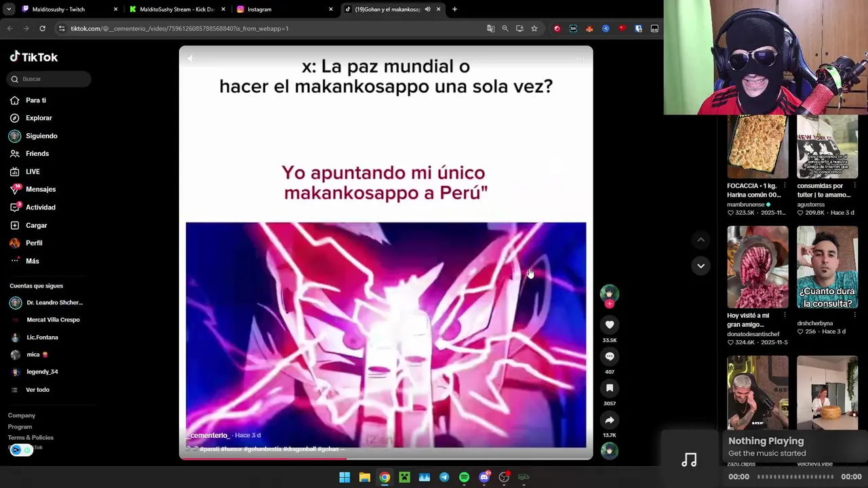Open options for the FOCACCIA video card
Screen dimensions: 868x488
pos(785,186)
